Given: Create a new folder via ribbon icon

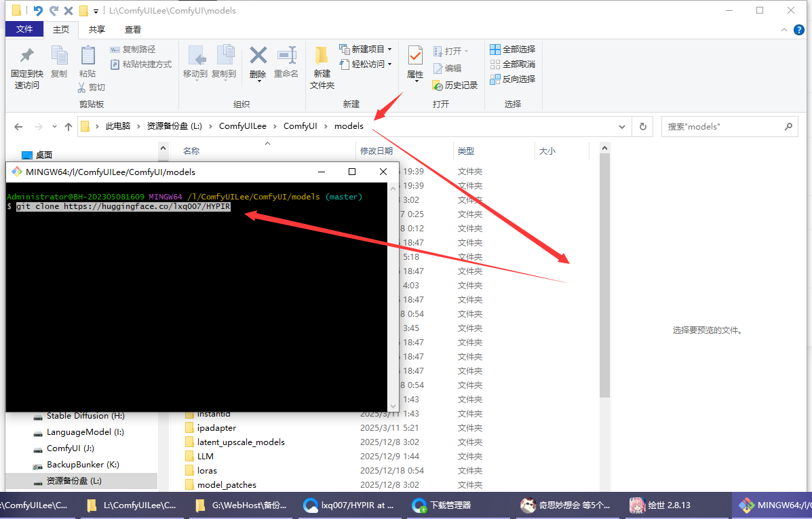Looking at the screenshot, I should pyautogui.click(x=322, y=56).
